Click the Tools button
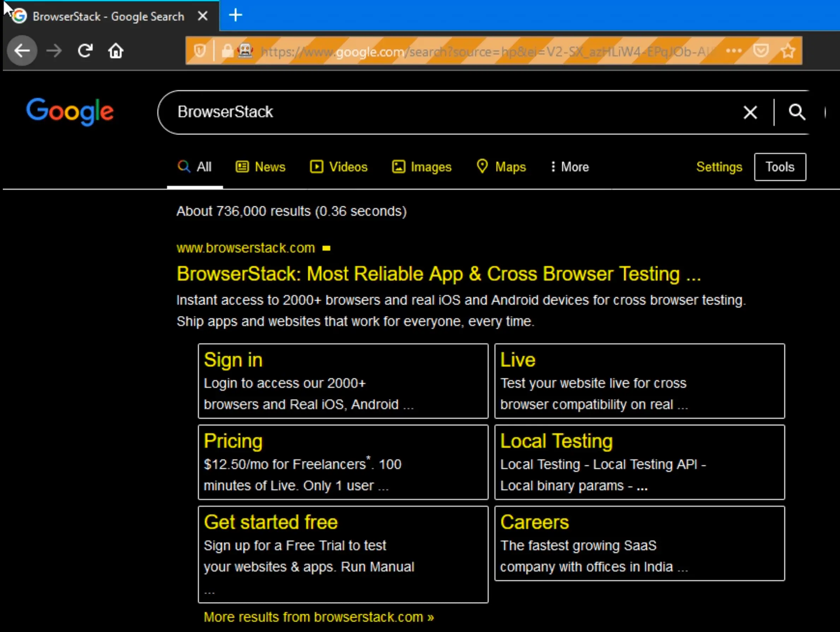 (x=780, y=167)
